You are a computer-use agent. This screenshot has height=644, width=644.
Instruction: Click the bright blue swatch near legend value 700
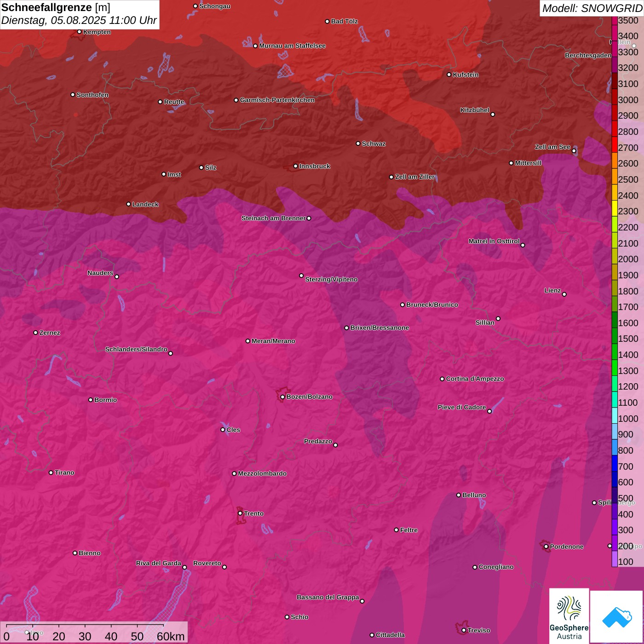(615, 463)
